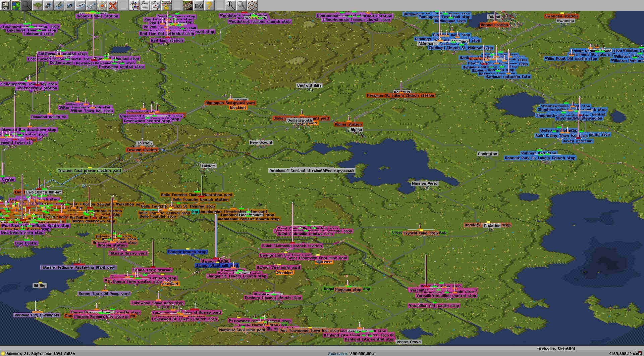The image size is (644, 356).
Task: Open the special construction circle tool
Action: tap(102, 5)
